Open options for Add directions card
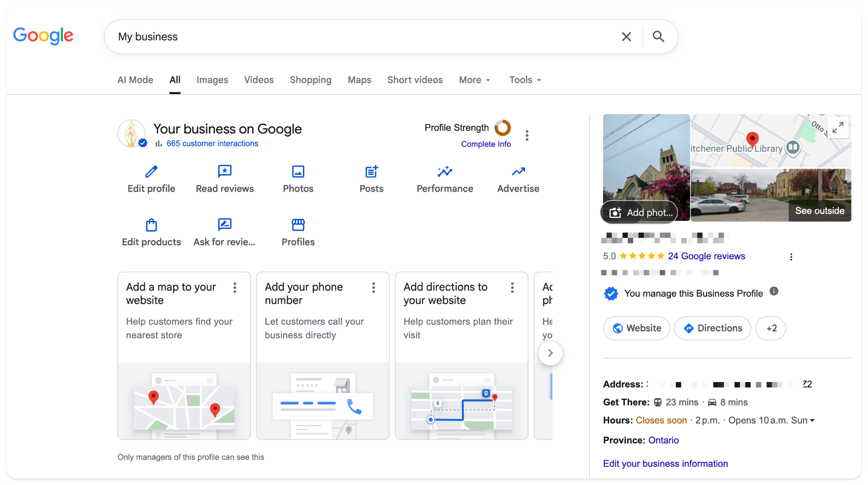Viewport: 868px width, 485px height. click(x=512, y=288)
